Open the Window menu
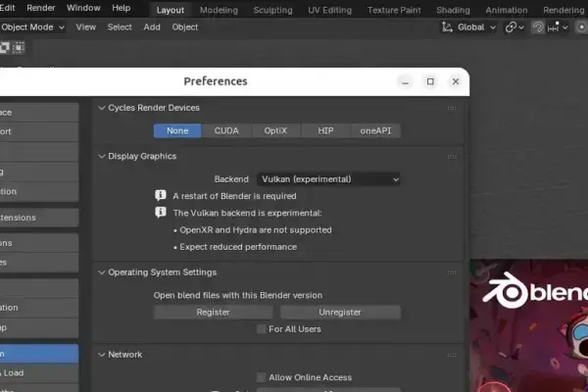Image resolution: width=588 pixels, height=392 pixels. (x=83, y=8)
